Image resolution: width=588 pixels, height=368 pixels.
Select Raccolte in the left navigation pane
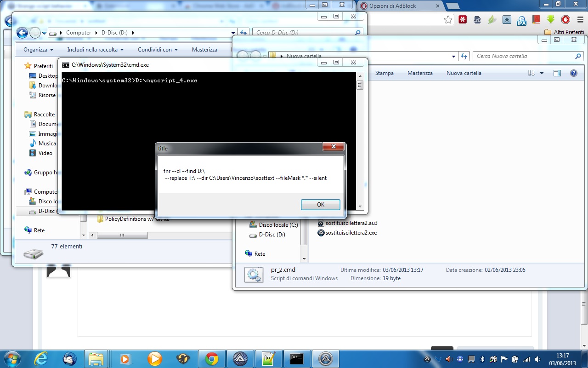[x=44, y=115]
